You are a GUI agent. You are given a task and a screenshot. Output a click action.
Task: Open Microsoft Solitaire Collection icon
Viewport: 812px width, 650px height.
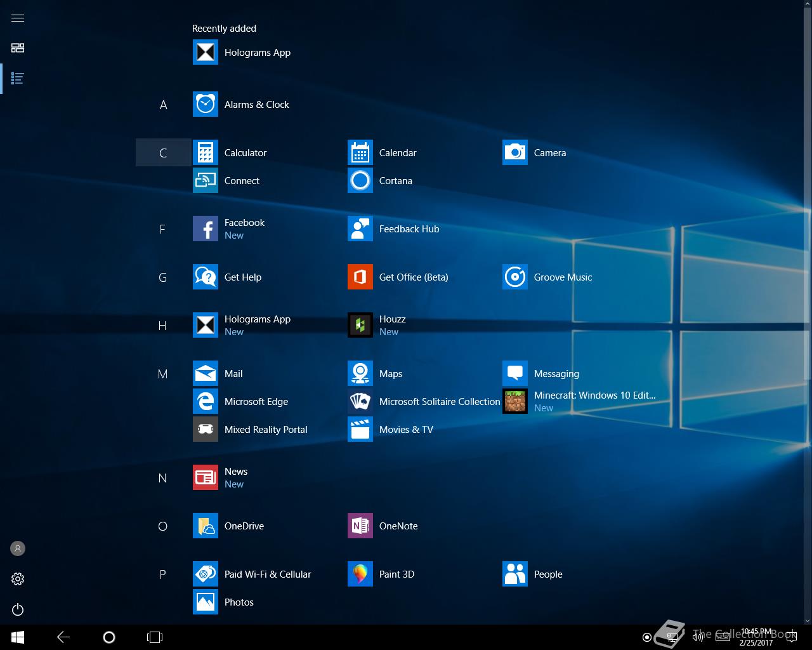360,401
